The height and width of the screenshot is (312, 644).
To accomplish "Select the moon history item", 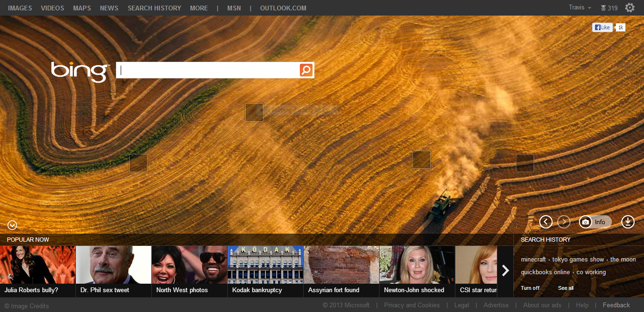I will point(623,260).
